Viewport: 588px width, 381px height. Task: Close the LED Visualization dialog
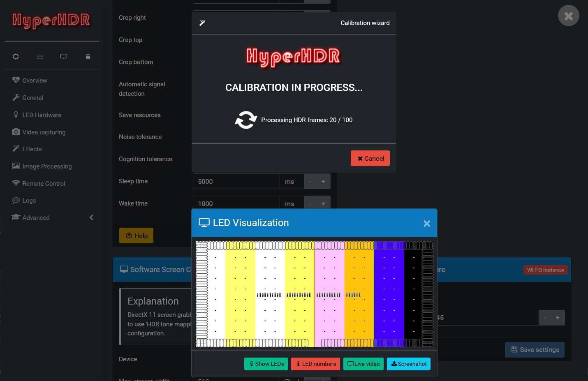[427, 223]
